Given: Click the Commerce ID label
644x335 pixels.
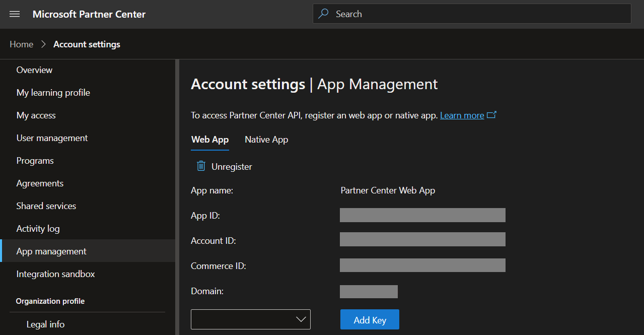Looking at the screenshot, I should tap(219, 266).
